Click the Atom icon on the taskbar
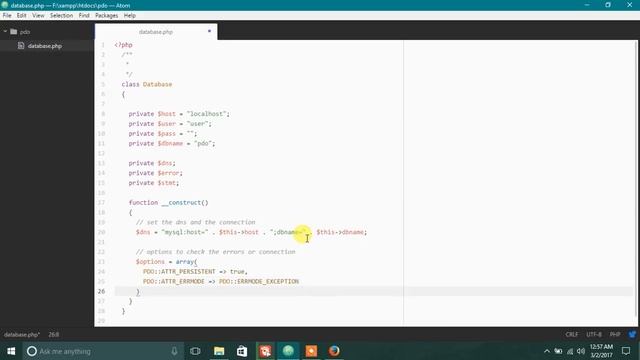The height and width of the screenshot is (360, 640). [288, 351]
